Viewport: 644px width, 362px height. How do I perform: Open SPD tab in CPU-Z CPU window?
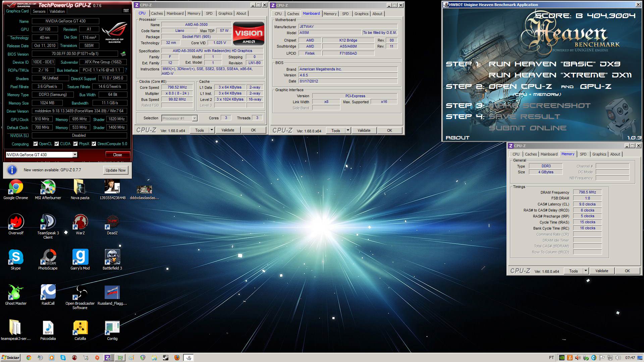(x=209, y=13)
